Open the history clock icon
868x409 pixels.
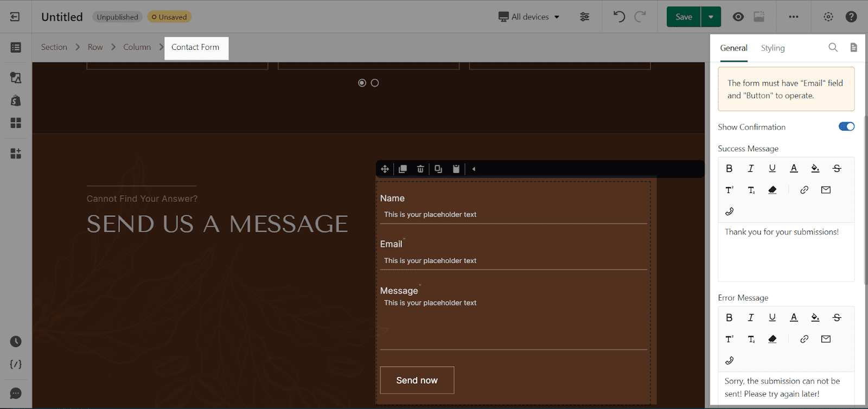pos(16,341)
